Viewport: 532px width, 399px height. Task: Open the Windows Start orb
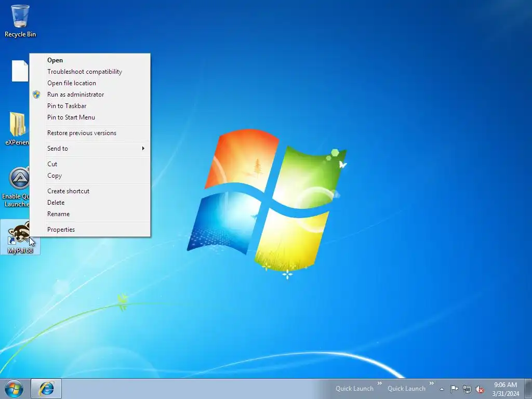pyautogui.click(x=14, y=389)
